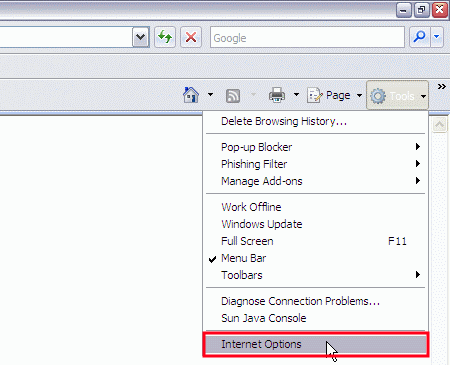The width and height of the screenshot is (450, 365).
Task: Toggle the checked Menu Bar item
Action: (x=315, y=258)
